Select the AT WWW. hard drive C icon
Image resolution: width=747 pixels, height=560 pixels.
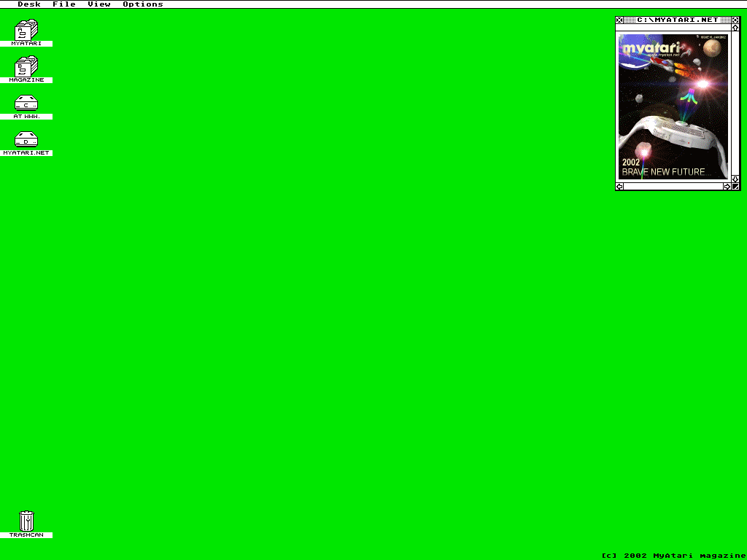tap(26, 103)
